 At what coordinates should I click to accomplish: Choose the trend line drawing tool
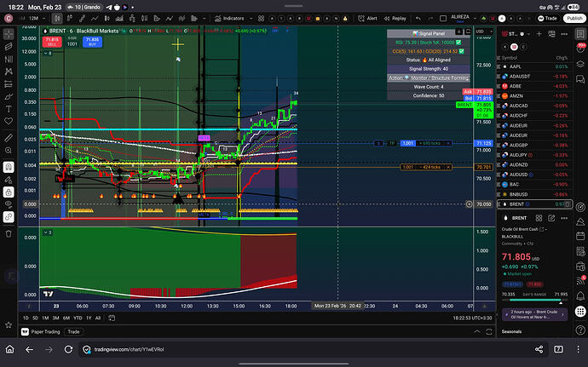(x=9, y=47)
